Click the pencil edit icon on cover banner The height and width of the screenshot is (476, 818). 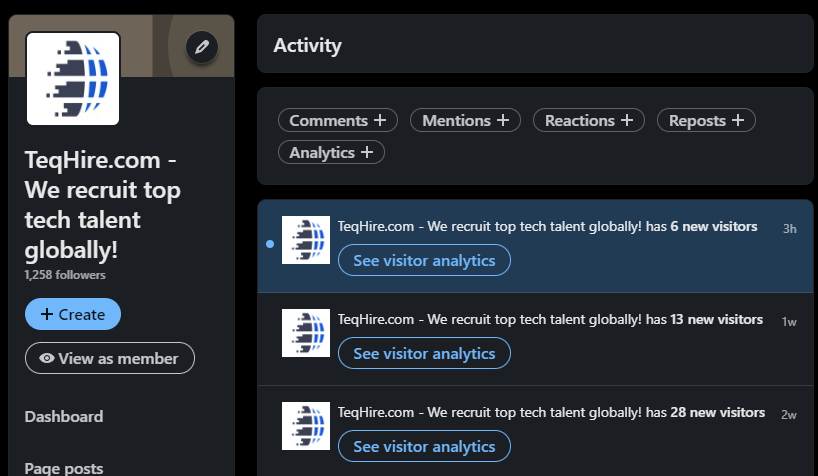pos(202,47)
